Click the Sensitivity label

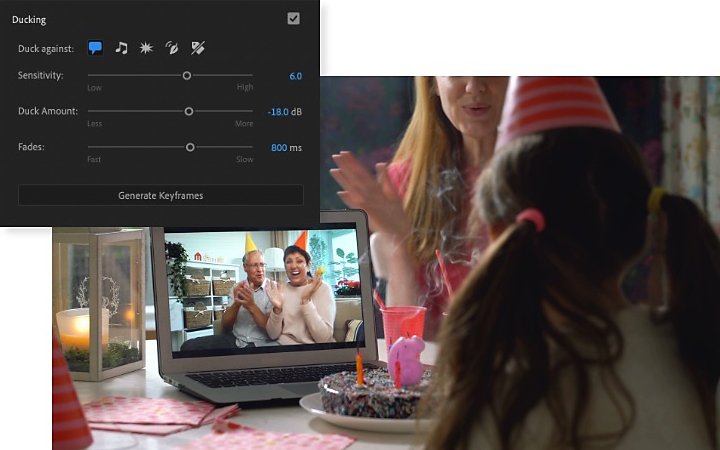40,75
